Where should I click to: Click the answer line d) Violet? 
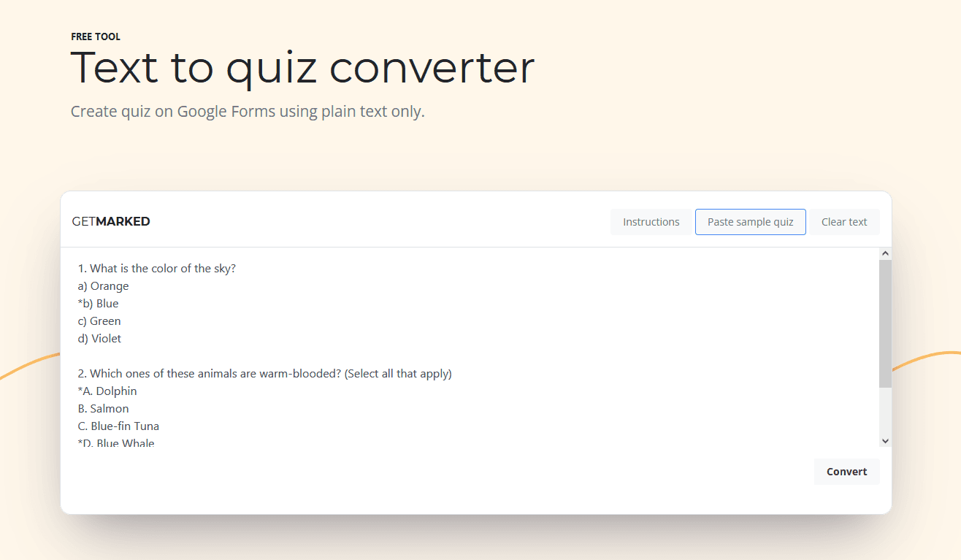point(99,338)
